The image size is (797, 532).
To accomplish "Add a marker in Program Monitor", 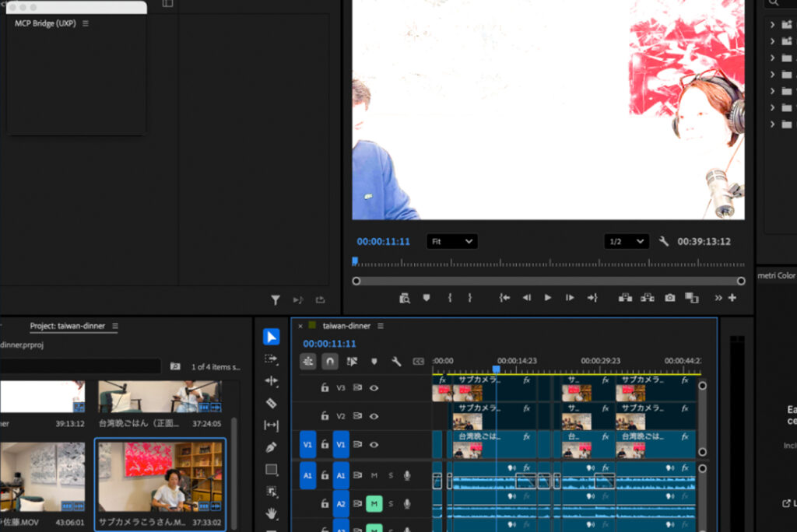I will tap(427, 298).
